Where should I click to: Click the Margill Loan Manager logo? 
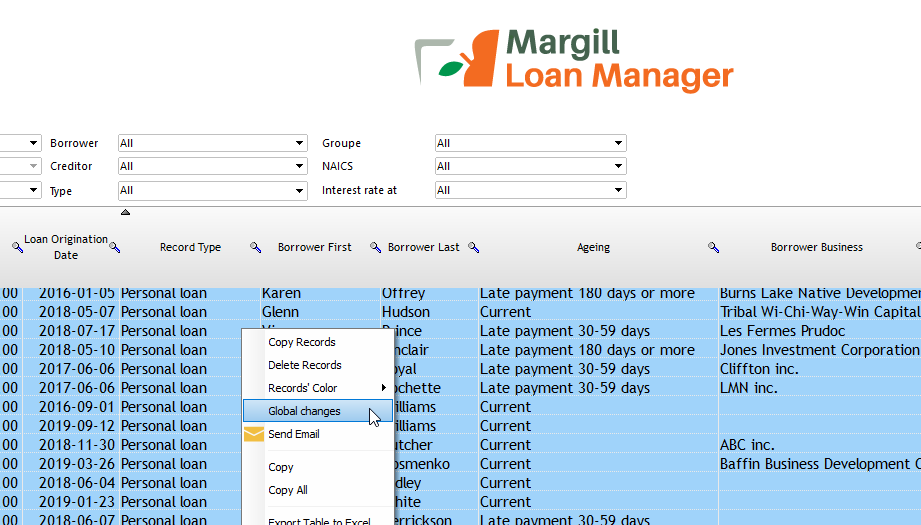(x=574, y=59)
